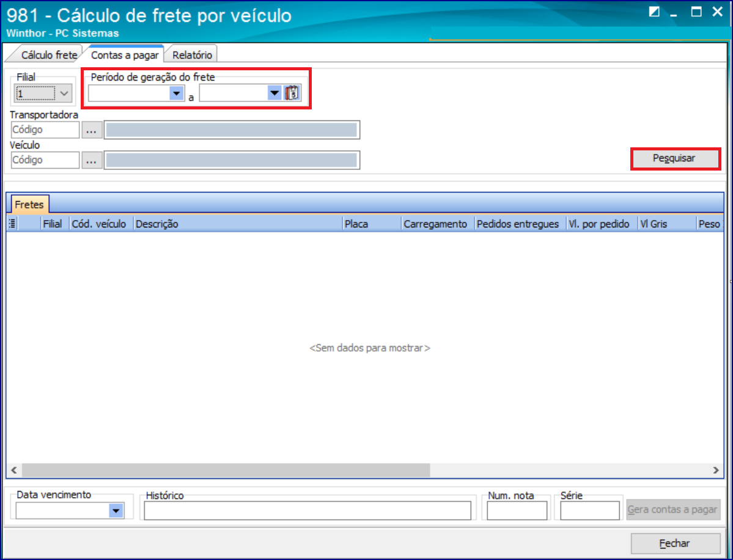Click the scroll right arrow of the grid
This screenshot has width=733, height=560.
point(716,470)
